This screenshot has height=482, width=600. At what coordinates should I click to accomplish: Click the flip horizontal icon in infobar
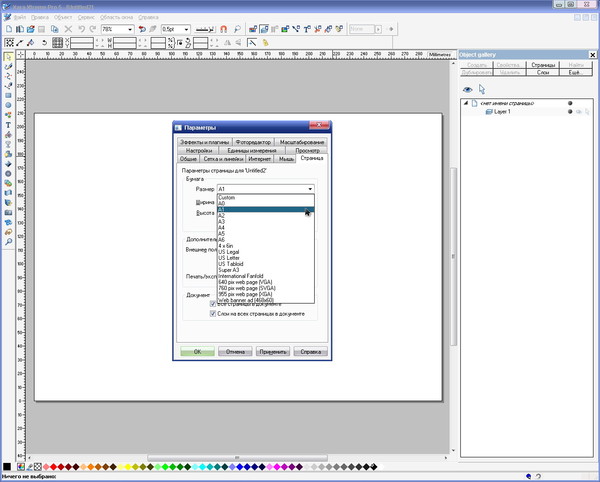coord(227,43)
